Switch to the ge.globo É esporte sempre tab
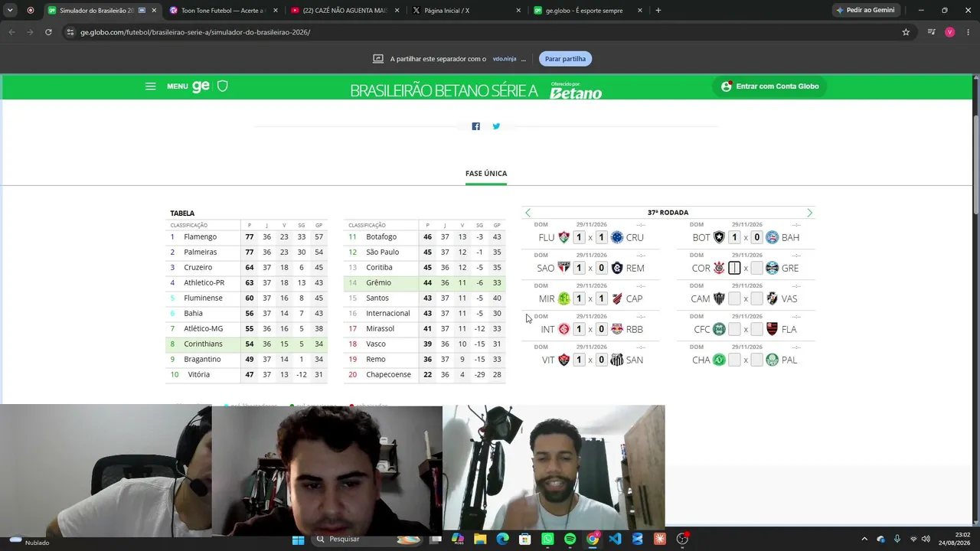The width and height of the screenshot is (980, 551). coord(588,11)
